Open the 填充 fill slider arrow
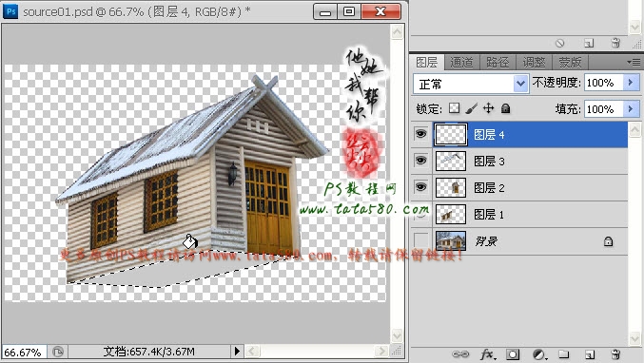The height and width of the screenshot is (363, 644). point(631,109)
